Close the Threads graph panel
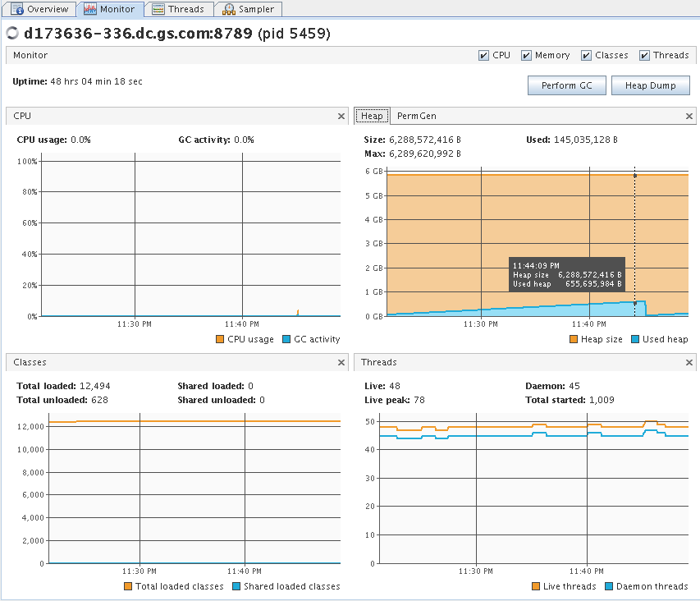The height and width of the screenshot is (601, 700). point(689,362)
